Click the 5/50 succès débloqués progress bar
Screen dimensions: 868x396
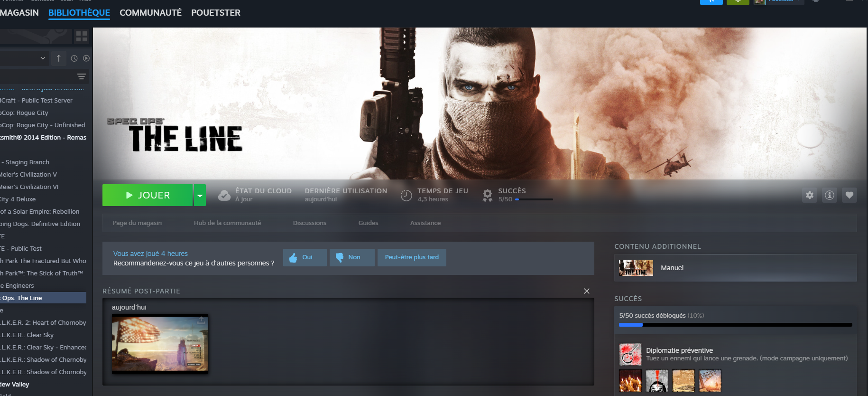(x=736, y=325)
